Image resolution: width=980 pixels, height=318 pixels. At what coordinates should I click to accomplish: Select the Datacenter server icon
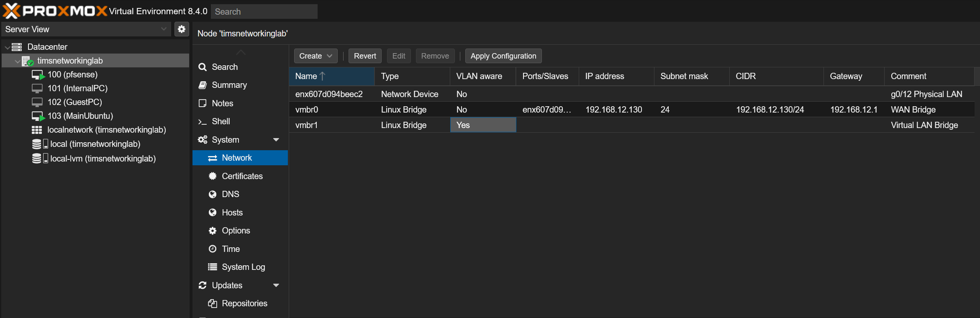coord(17,47)
